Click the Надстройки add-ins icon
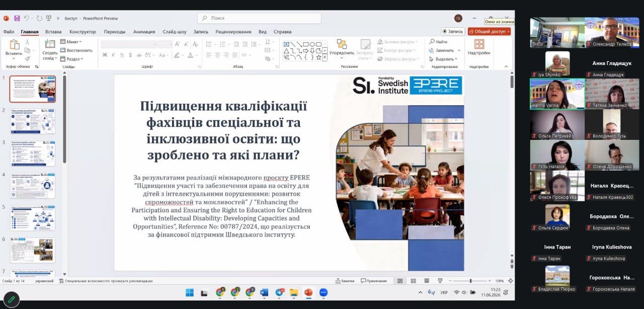 [479, 44]
